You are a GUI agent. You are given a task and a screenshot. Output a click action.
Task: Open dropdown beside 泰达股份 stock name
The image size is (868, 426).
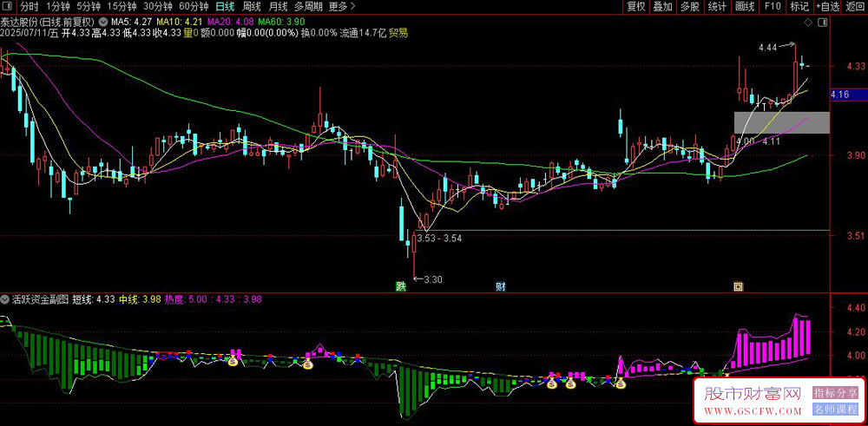pos(103,23)
